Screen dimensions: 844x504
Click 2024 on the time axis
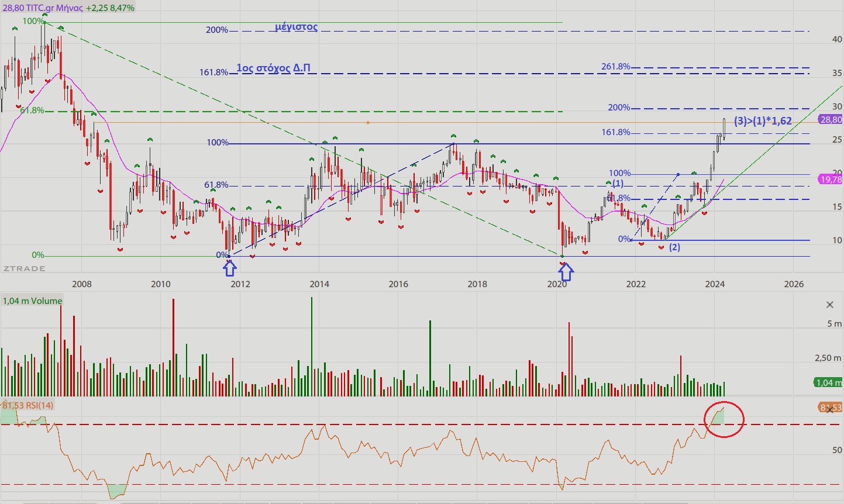[x=715, y=284]
